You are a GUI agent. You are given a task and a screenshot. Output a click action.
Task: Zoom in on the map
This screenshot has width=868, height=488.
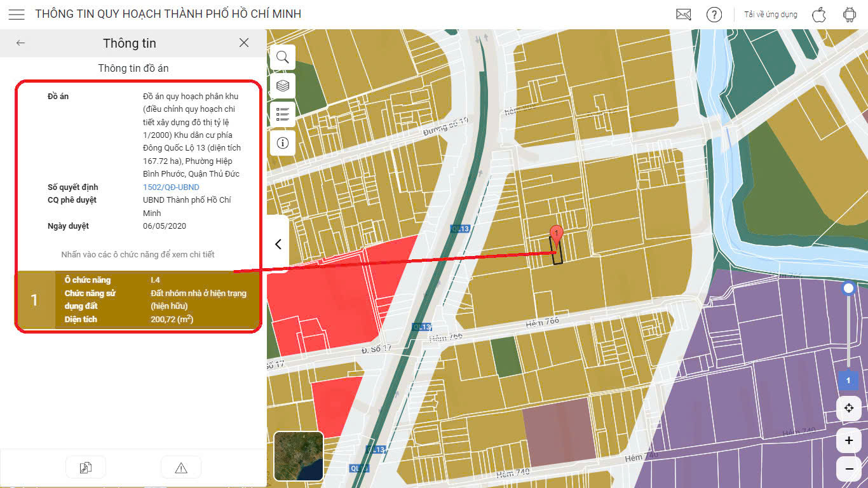coord(849,440)
